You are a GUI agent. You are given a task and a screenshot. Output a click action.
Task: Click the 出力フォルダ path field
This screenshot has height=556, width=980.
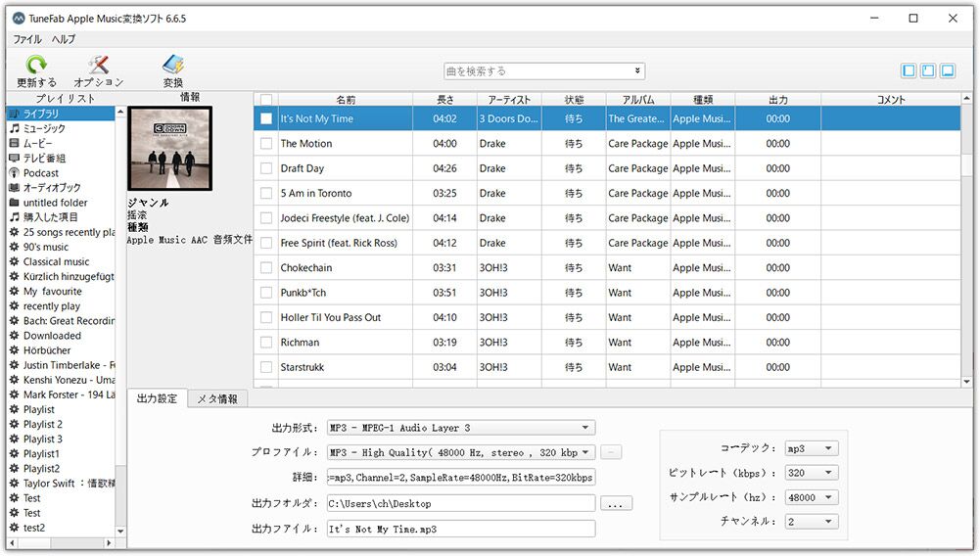pos(461,503)
